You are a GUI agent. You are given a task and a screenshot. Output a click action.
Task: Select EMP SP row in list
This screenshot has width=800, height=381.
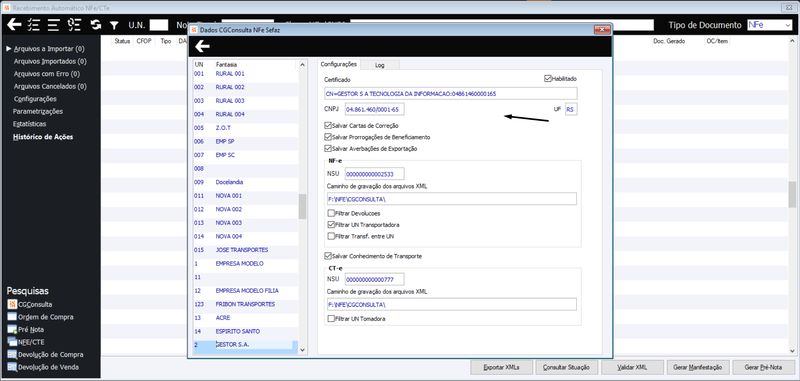tap(245, 141)
